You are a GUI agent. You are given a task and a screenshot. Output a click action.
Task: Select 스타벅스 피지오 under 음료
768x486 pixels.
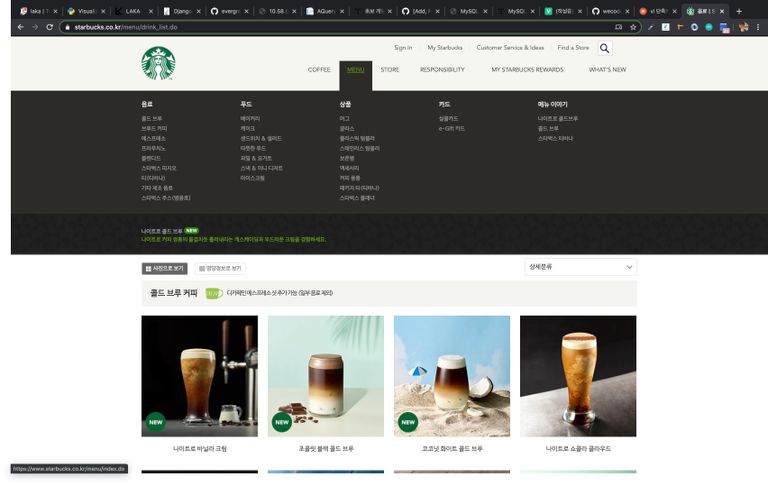[x=159, y=168]
